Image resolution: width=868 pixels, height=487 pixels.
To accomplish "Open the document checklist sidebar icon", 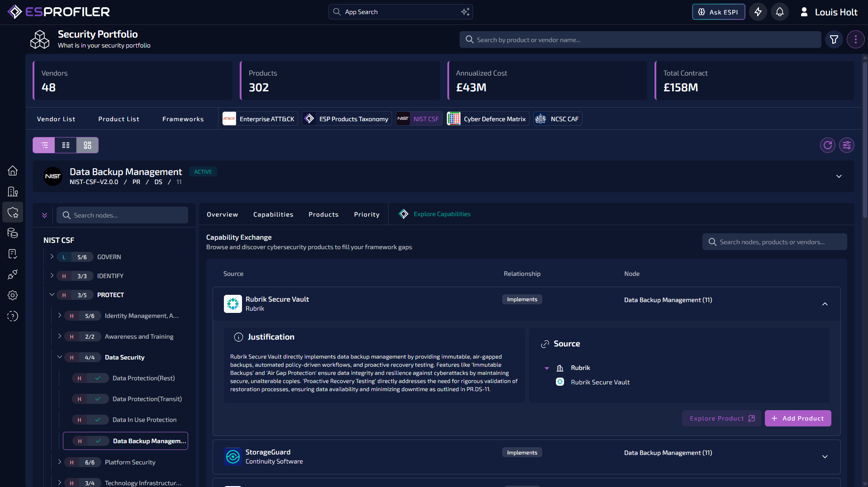I will (13, 254).
